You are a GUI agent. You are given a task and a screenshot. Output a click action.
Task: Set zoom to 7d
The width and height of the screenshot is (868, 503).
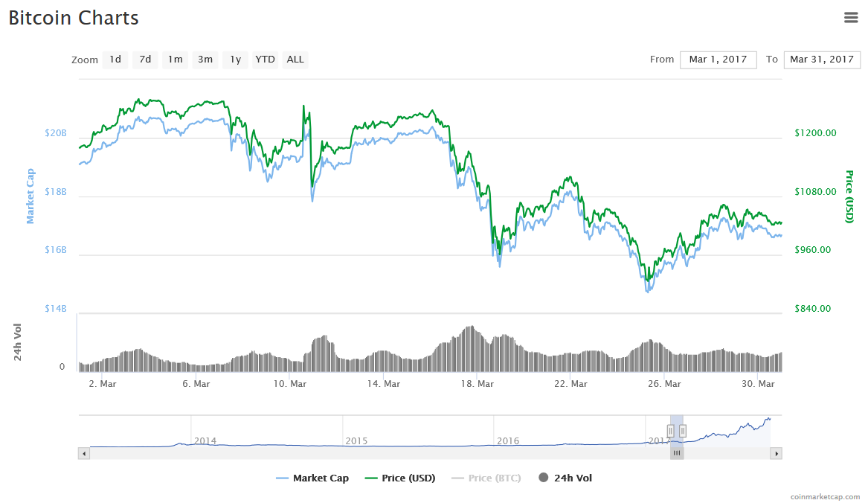click(x=145, y=60)
